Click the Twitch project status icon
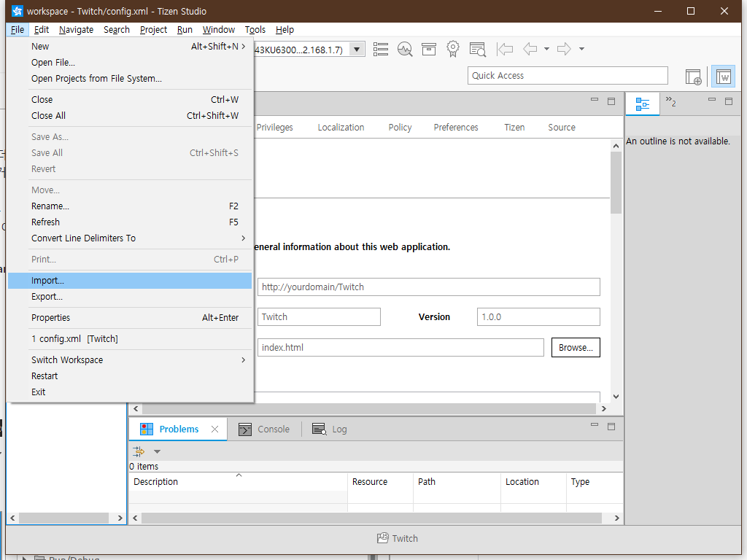 tap(382, 538)
